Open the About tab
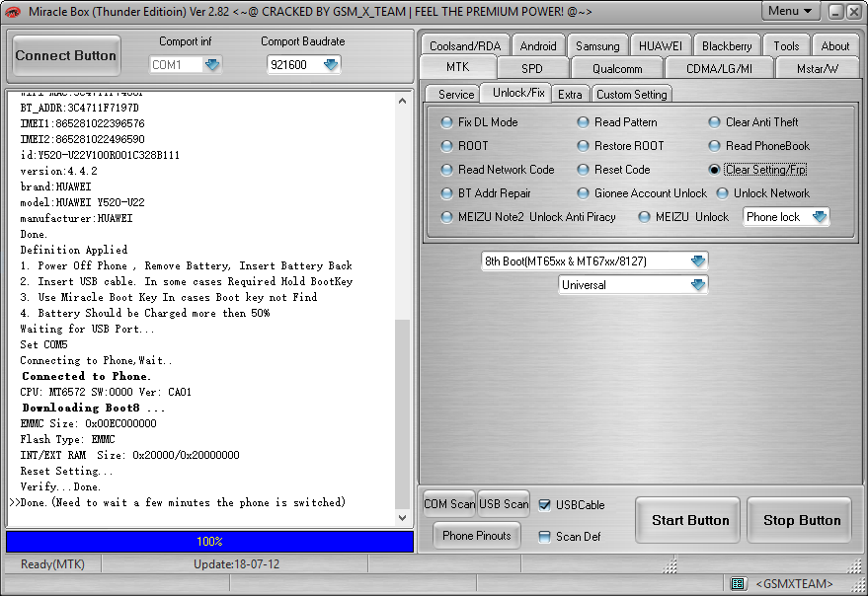The image size is (868, 596). (834, 46)
